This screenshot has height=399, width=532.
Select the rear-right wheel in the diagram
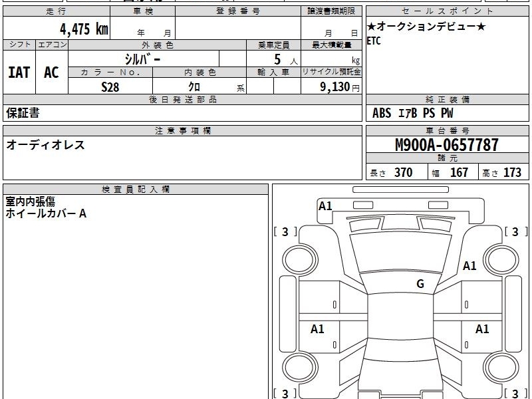501,368
